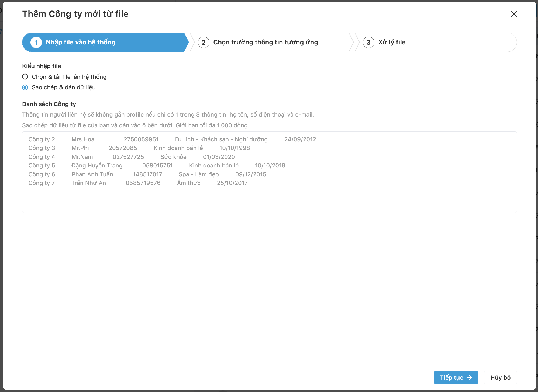The image size is (538, 392).
Task: Click the step 1 number circle
Action: (36, 42)
